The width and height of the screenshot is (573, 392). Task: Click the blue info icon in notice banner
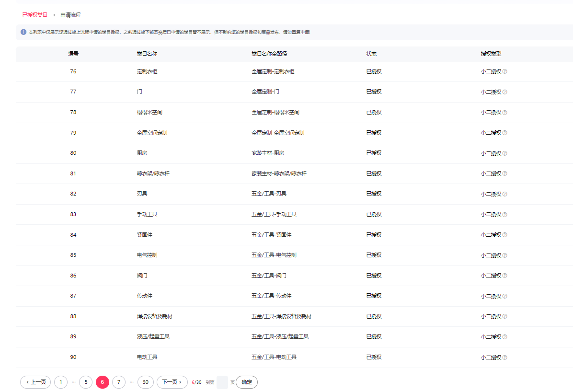(x=23, y=32)
